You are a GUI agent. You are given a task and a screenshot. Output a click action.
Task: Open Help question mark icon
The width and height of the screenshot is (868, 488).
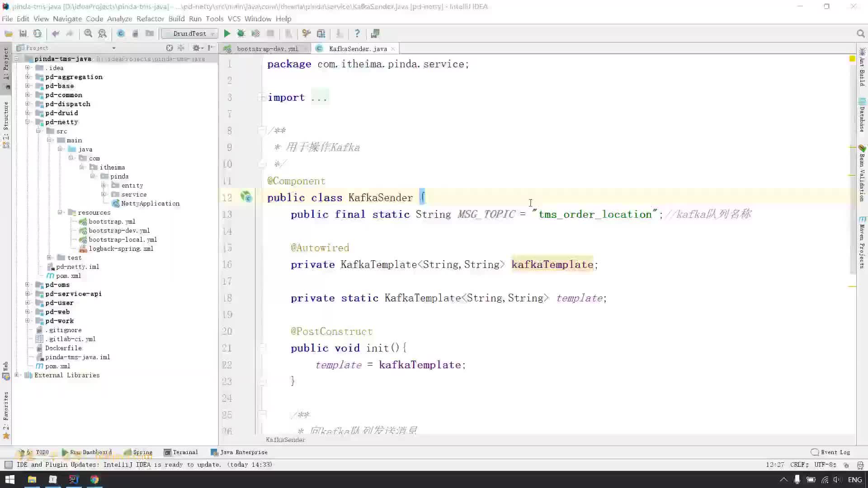pyautogui.click(x=357, y=33)
